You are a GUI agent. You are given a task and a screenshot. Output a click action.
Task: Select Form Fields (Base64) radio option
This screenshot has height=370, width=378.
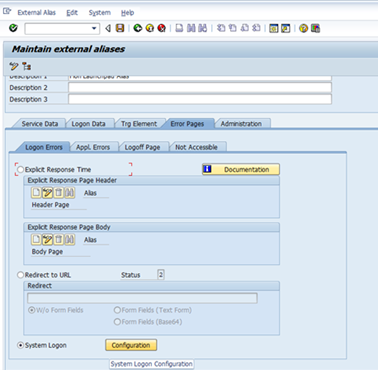[117, 322]
